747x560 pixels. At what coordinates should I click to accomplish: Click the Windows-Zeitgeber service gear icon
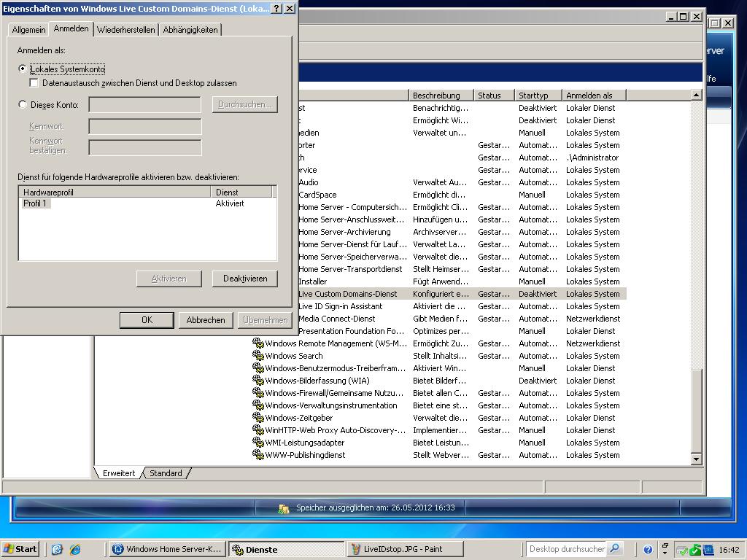[258, 417]
